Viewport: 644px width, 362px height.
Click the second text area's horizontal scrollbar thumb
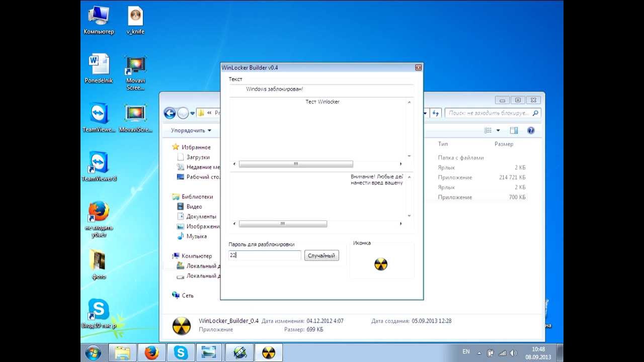click(x=283, y=224)
